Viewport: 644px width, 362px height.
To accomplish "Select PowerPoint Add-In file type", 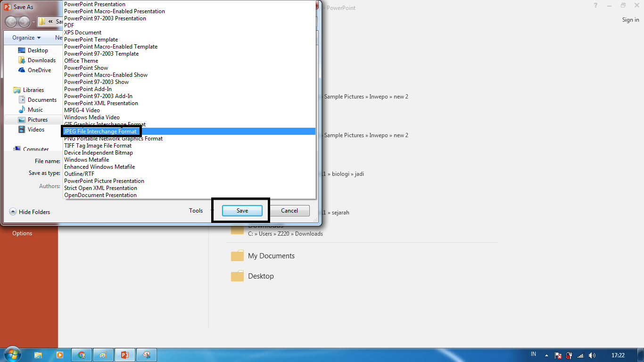I will pos(190,89).
